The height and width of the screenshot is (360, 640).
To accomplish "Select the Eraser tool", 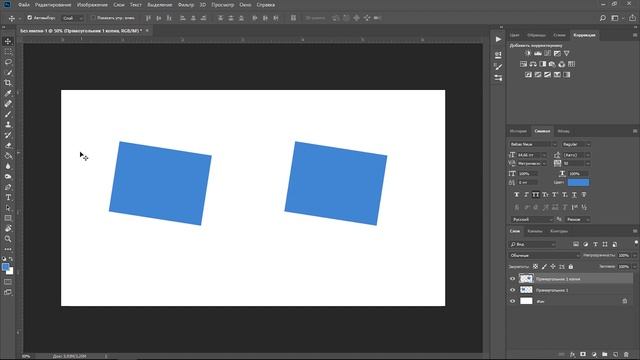I will tap(8, 145).
